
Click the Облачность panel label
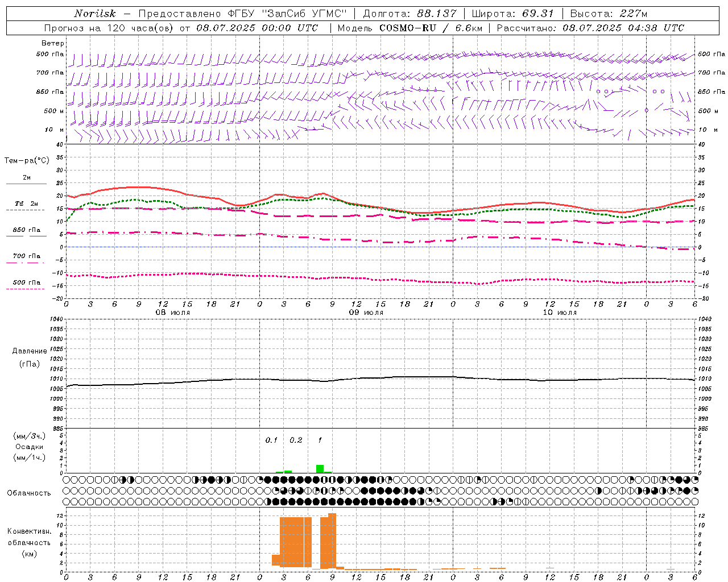coord(29,493)
